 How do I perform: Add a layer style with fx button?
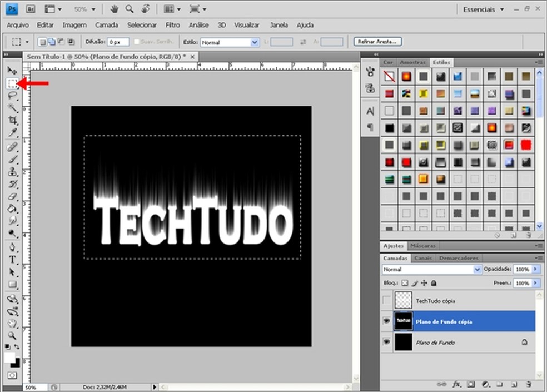pyautogui.click(x=457, y=384)
